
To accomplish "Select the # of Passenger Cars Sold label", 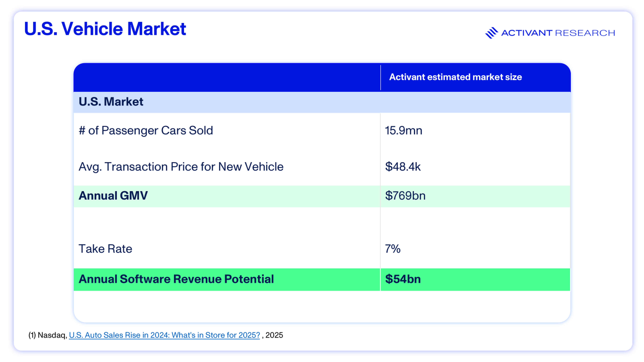I will (146, 130).
